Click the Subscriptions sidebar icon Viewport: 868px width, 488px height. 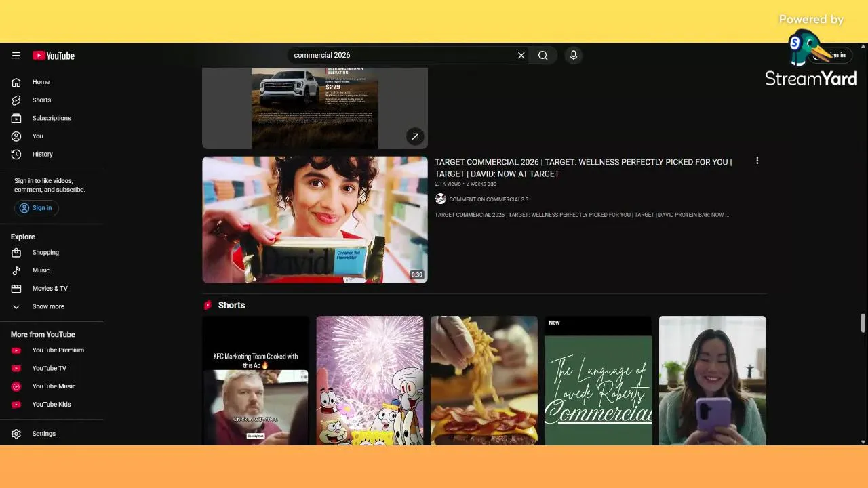(16, 118)
